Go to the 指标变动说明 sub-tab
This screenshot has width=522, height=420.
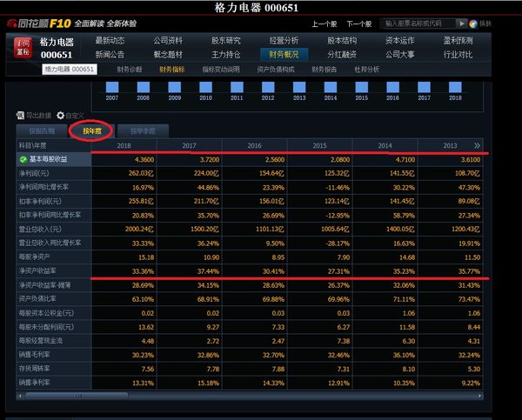point(221,70)
